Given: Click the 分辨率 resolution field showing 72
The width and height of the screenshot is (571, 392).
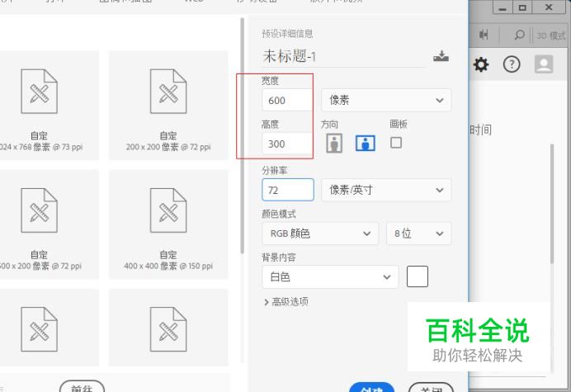Looking at the screenshot, I should (288, 190).
